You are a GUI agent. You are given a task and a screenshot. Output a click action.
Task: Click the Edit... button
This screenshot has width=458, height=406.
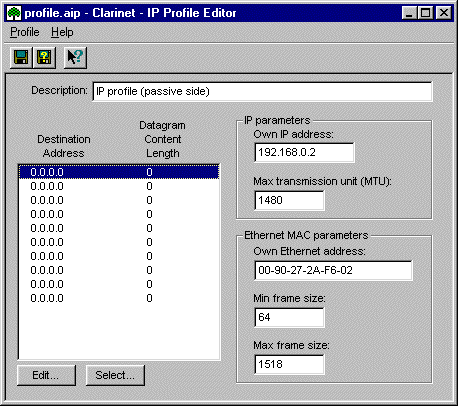coord(46,375)
